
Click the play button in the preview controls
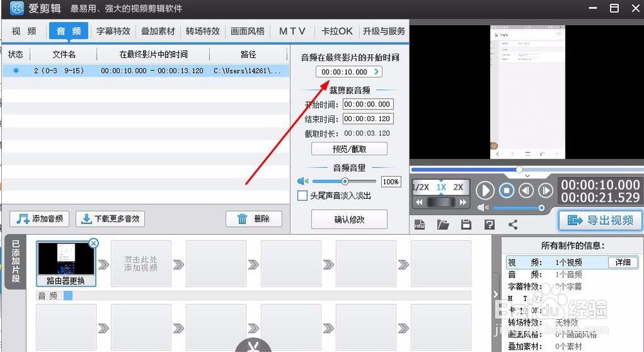(x=485, y=191)
